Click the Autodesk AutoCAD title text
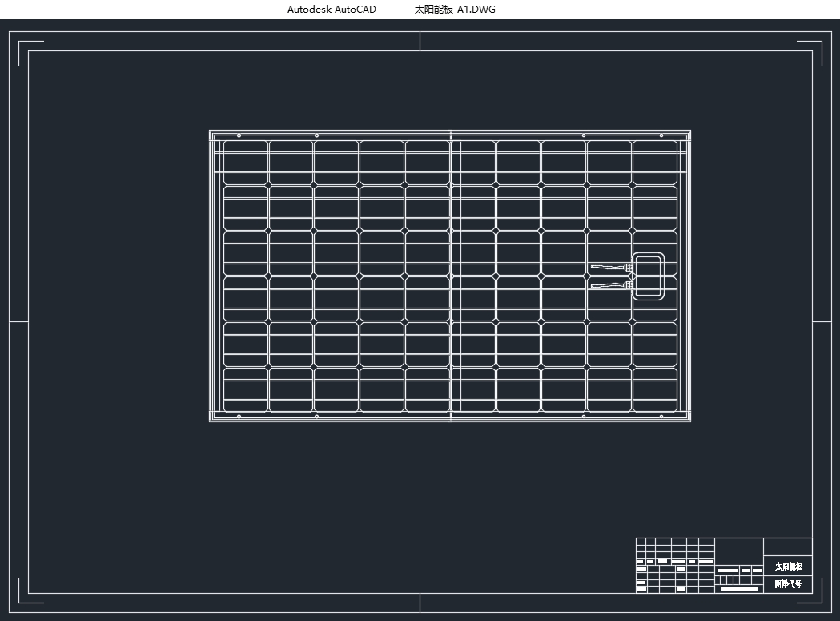840x621 pixels. 332,10
